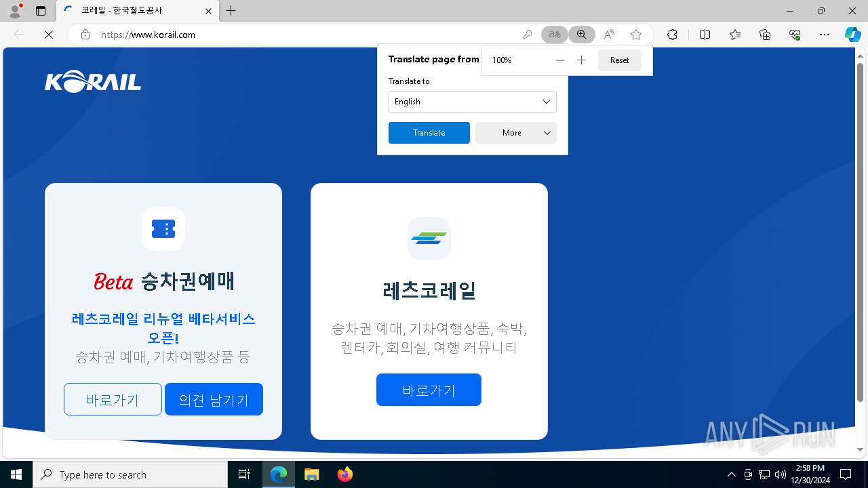Stop loading the page
Viewport: 868px width, 488px height.
tap(49, 35)
